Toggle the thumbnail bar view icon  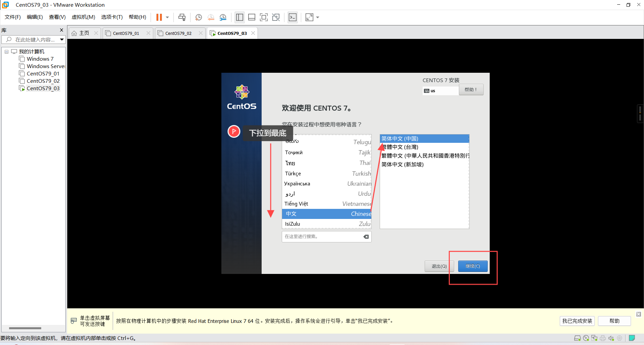coord(252,17)
